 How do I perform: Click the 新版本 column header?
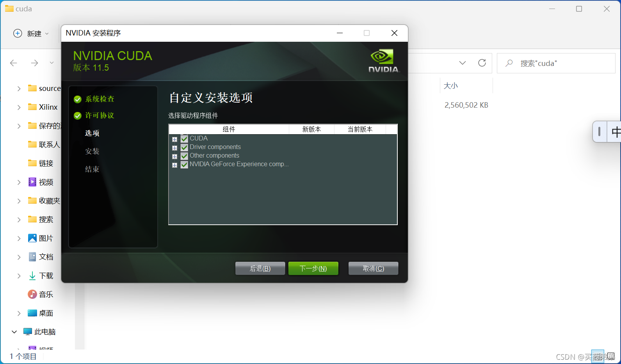click(311, 129)
